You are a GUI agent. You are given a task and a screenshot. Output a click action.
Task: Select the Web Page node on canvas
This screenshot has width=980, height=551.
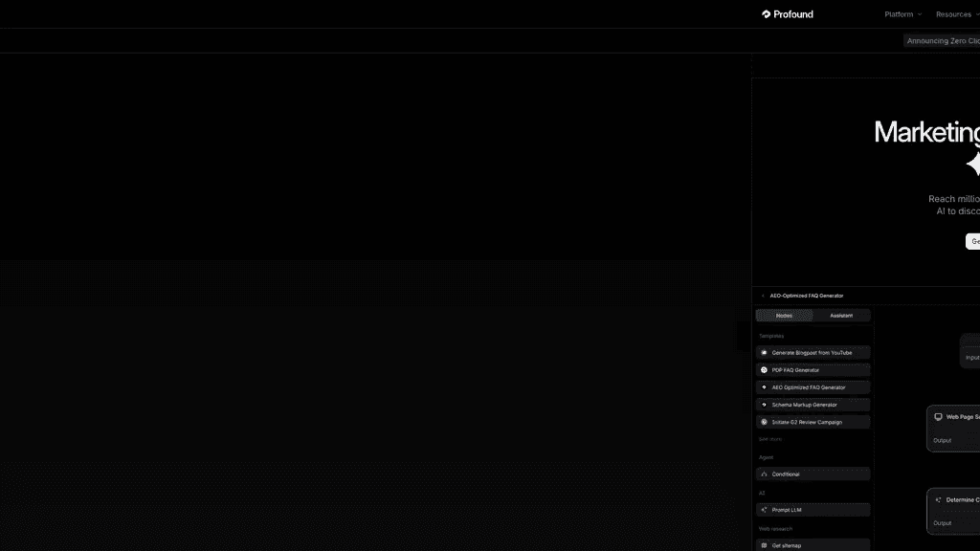[953, 429]
